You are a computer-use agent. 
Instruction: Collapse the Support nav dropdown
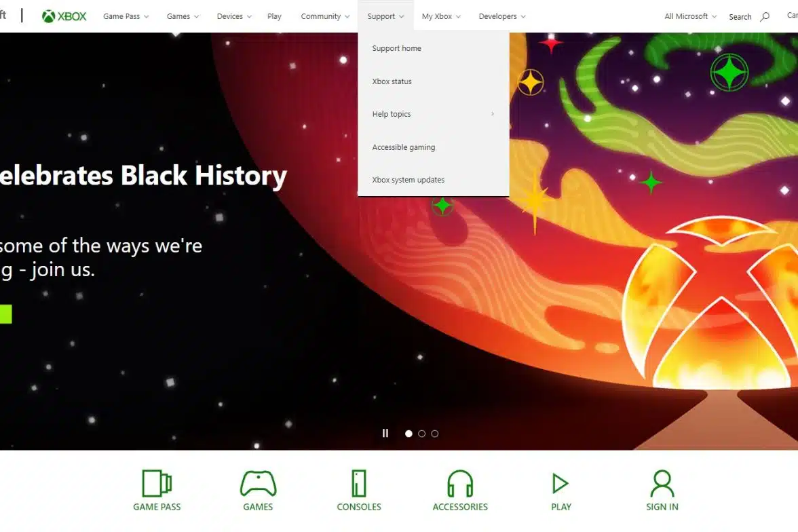click(x=385, y=16)
